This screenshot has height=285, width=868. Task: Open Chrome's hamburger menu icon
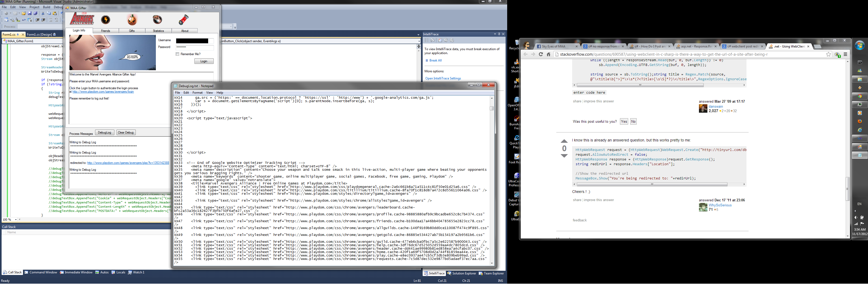point(845,55)
